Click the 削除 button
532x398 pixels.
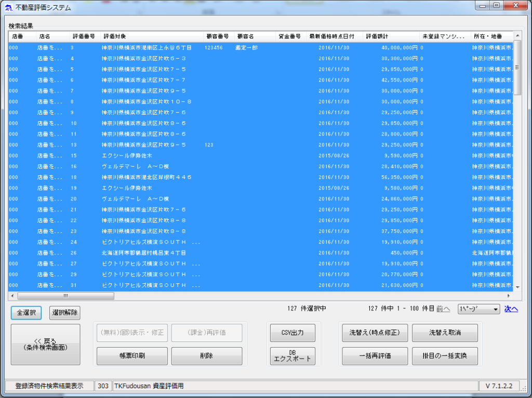(x=206, y=356)
